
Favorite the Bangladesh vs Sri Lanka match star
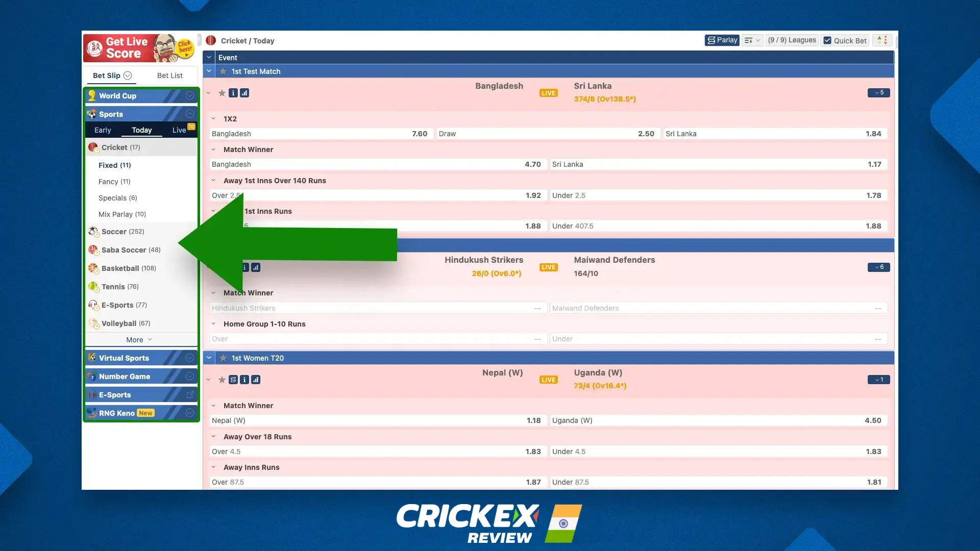click(x=222, y=93)
